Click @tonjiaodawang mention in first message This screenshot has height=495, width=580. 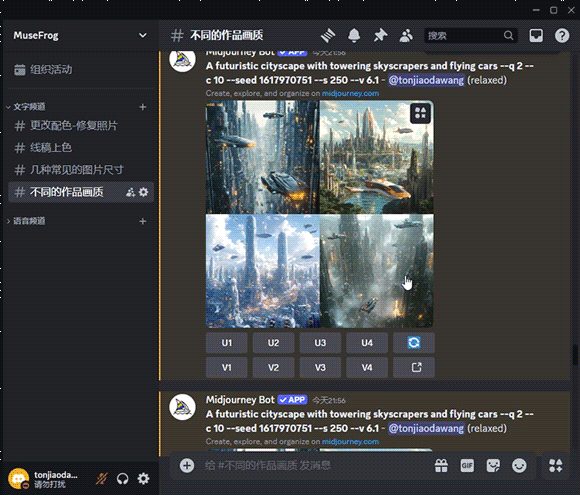(x=426, y=80)
